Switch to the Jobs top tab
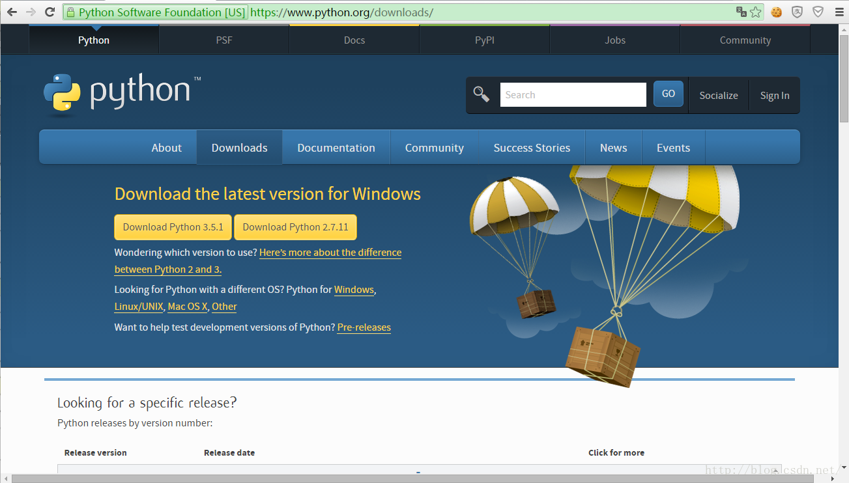 pos(615,40)
